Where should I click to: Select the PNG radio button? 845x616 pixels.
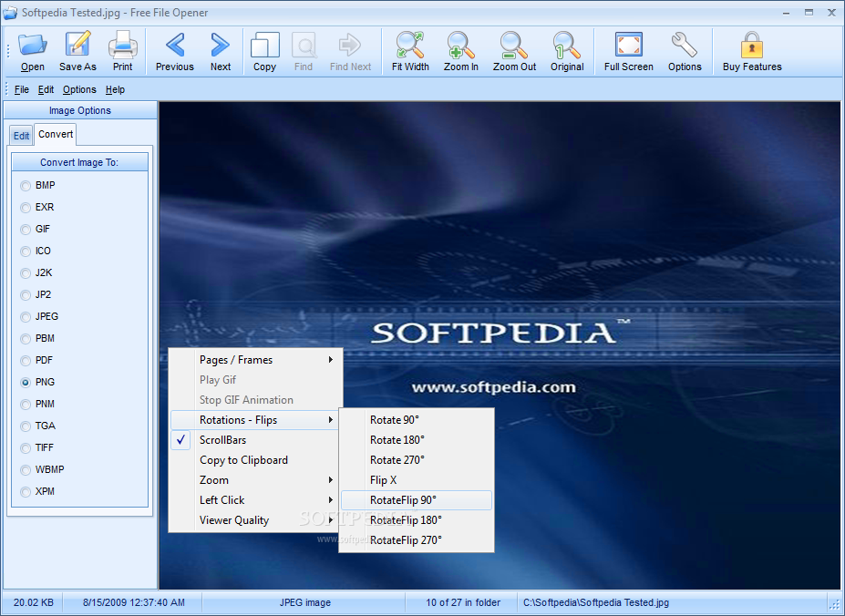point(26,383)
